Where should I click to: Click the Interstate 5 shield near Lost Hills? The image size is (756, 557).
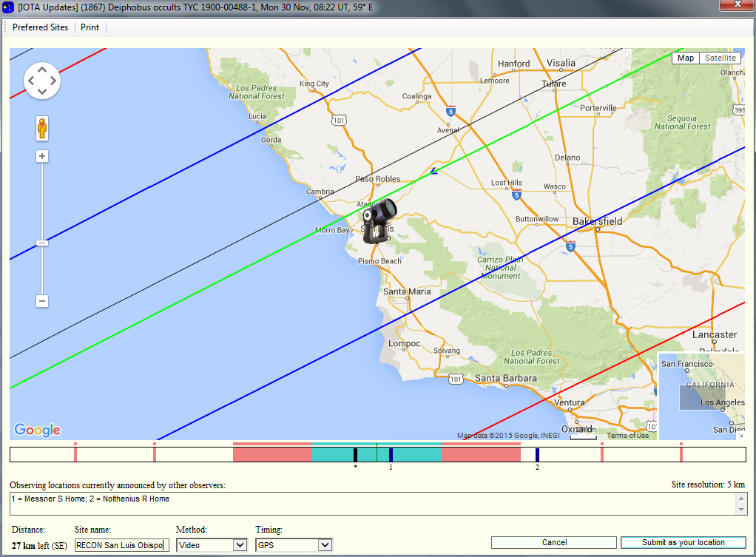[x=516, y=195]
